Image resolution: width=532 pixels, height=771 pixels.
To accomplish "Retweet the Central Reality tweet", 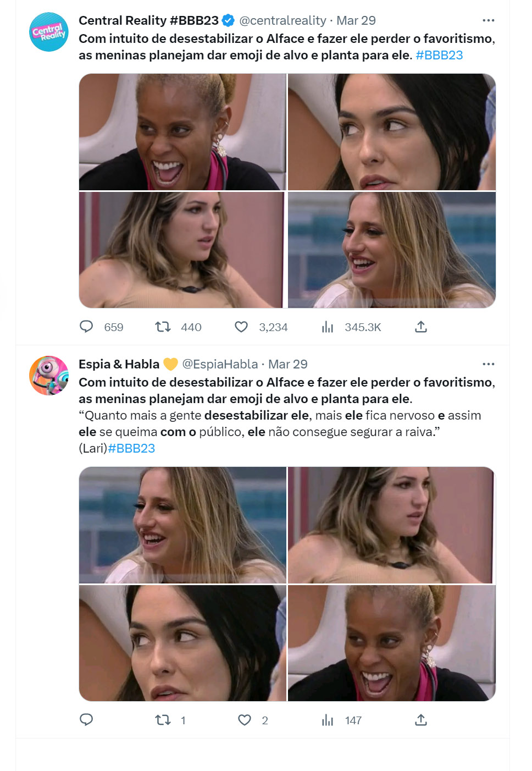I will tap(163, 327).
